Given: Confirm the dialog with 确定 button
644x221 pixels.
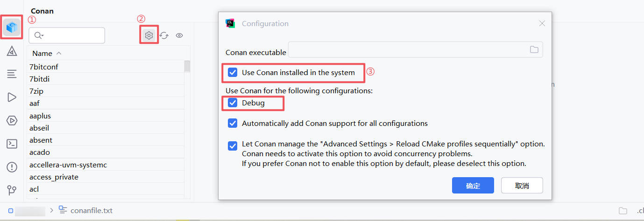Looking at the screenshot, I should (x=473, y=186).
